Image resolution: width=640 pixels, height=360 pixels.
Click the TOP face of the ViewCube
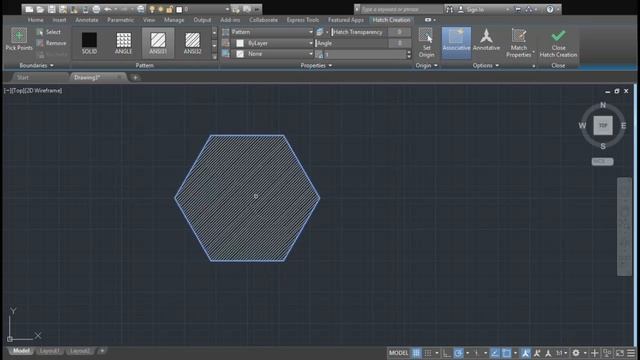(x=603, y=125)
